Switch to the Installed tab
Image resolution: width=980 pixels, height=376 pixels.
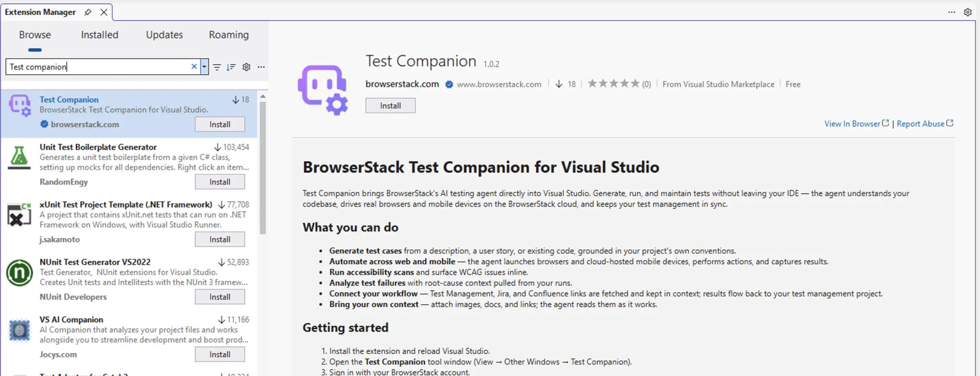click(100, 35)
